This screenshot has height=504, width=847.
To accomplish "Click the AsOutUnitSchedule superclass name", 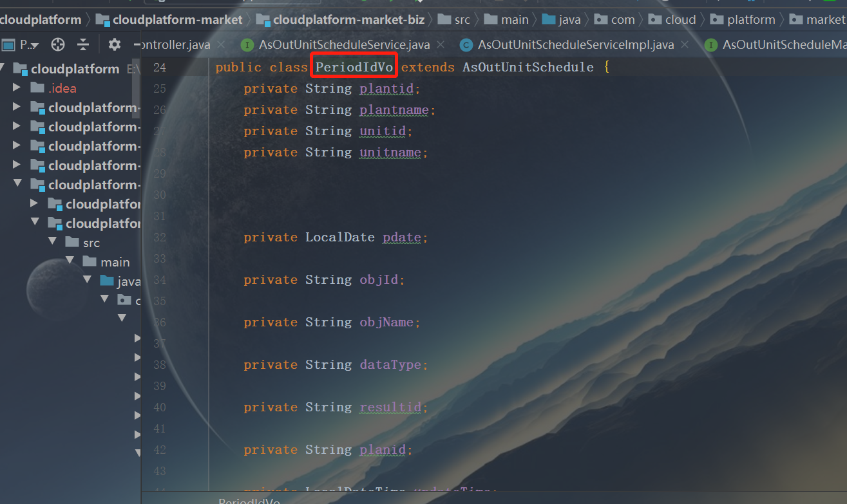I will pos(528,67).
